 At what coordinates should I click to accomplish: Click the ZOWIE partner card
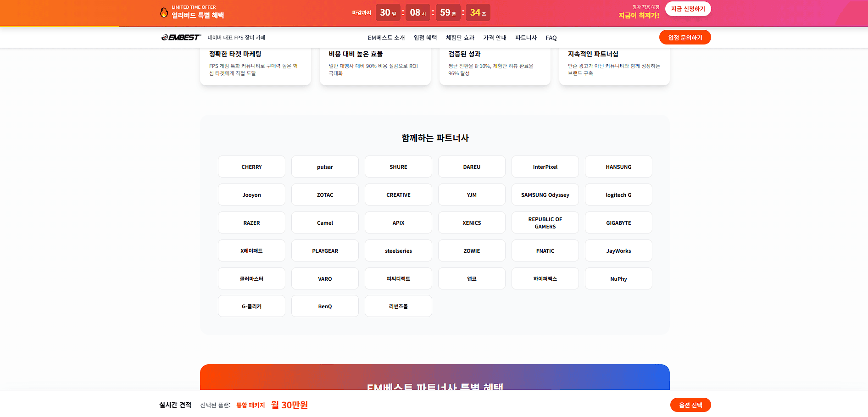coord(472,250)
